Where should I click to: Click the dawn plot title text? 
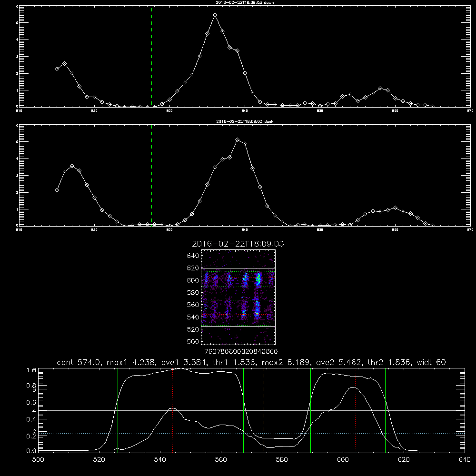tap(245, 2)
